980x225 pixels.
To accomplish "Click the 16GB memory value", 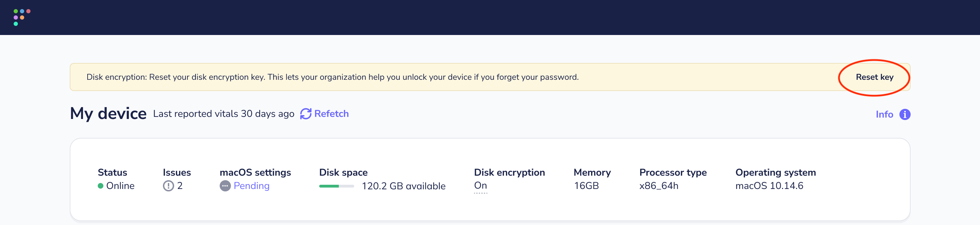I will (586, 185).
